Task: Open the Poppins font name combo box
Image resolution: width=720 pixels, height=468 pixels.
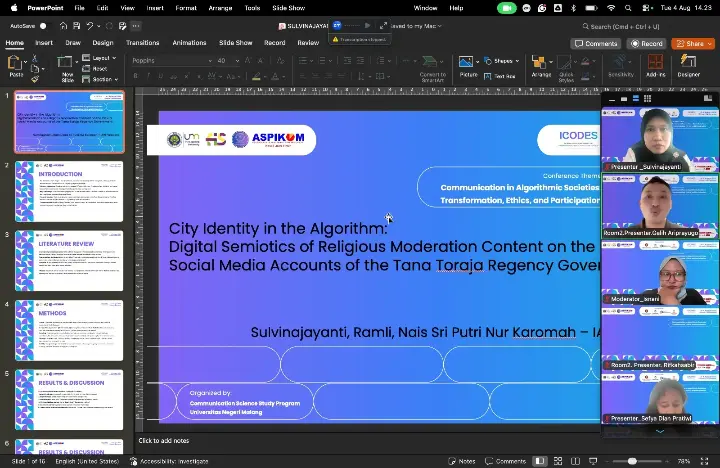Action: (x=171, y=61)
